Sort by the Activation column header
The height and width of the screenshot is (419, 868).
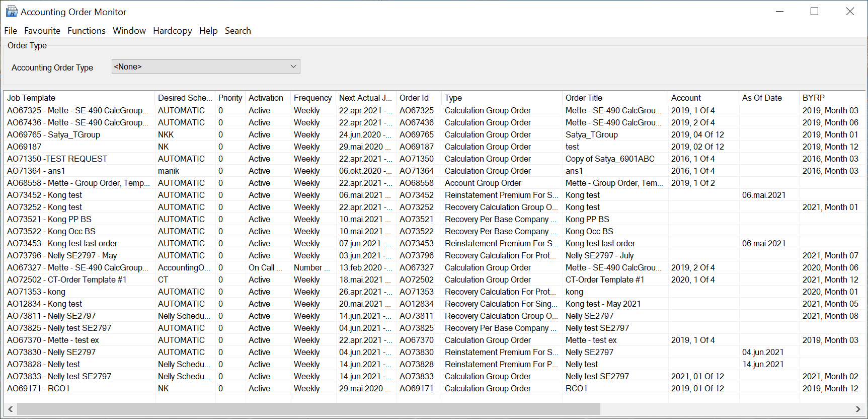point(268,98)
